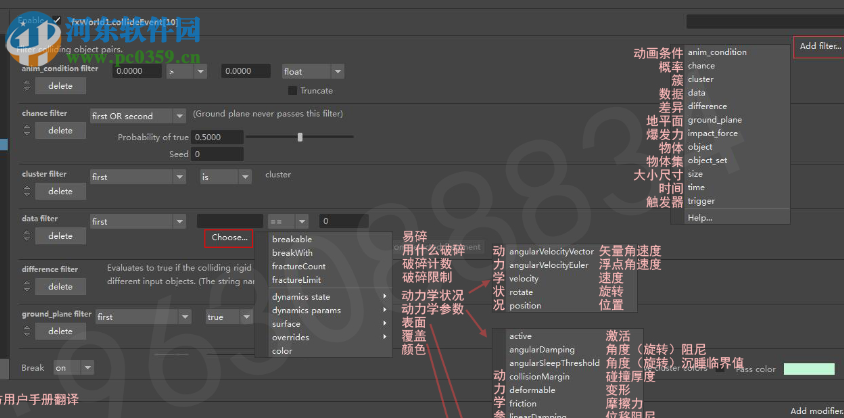Image resolution: width=844 pixels, height=418 pixels.
Task: Open the '==' operator dropdown in data filter
Action: click(x=288, y=221)
